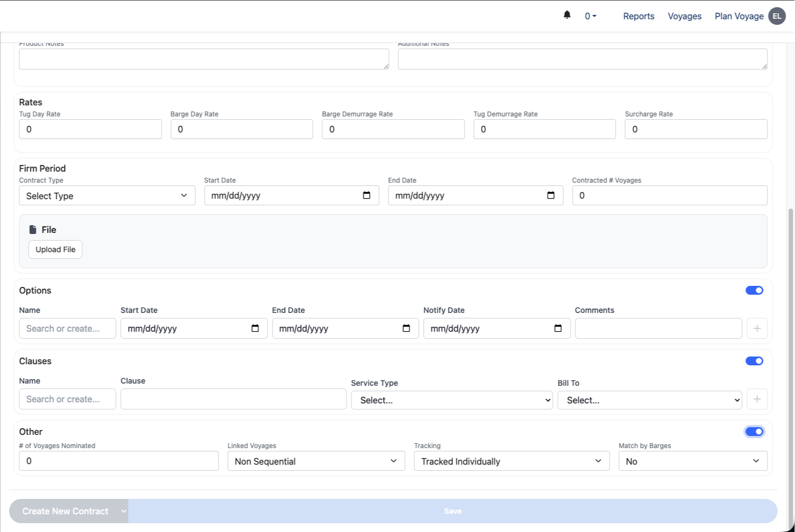Screen dimensions: 795x532
Task: Open Firm Period Start Date calendar picker
Action: coord(366,195)
